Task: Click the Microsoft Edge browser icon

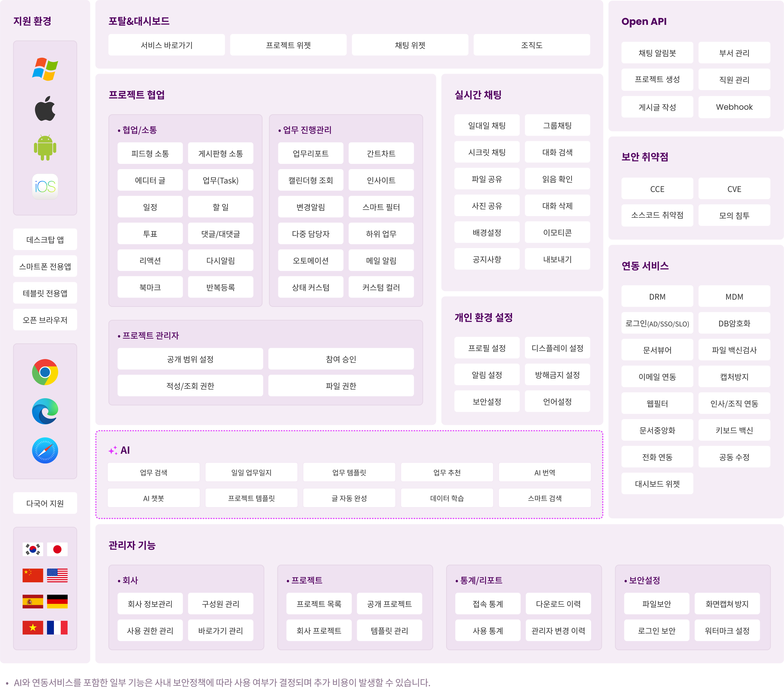Action: click(45, 411)
